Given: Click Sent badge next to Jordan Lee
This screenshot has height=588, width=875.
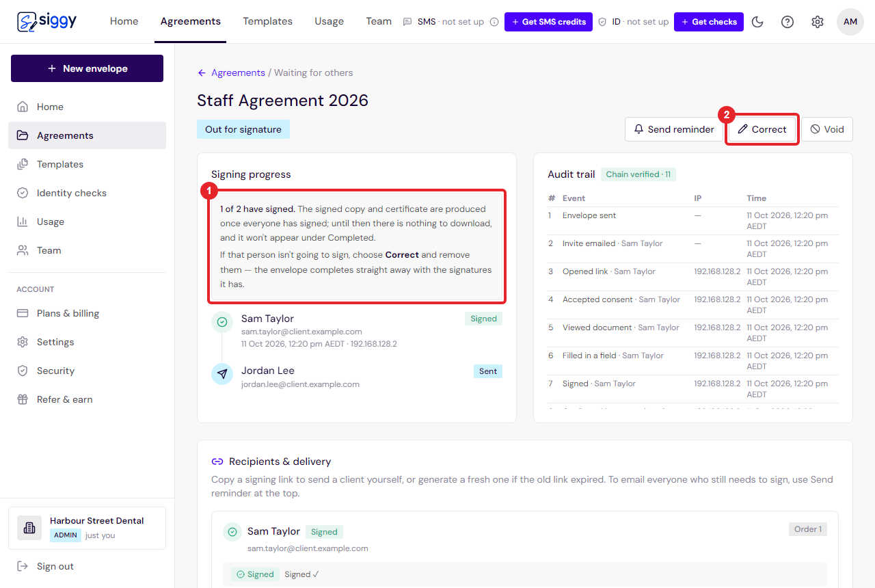Looking at the screenshot, I should point(488,371).
